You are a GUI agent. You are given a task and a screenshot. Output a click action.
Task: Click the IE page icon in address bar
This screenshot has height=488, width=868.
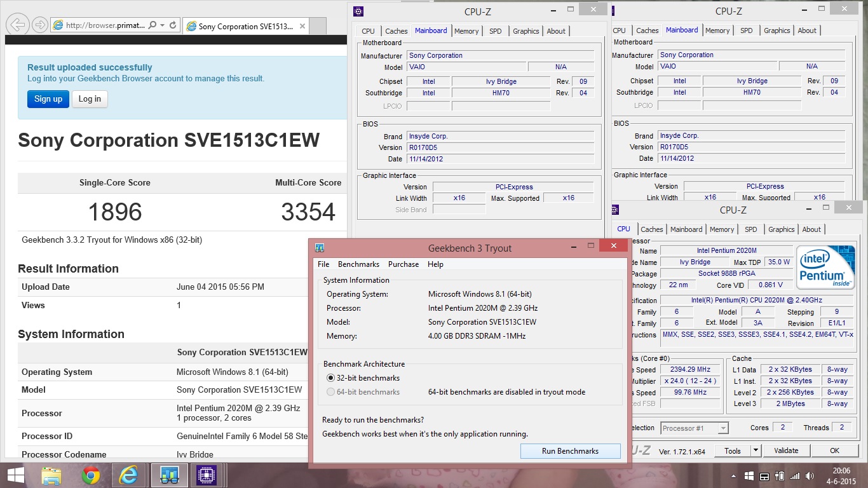click(x=58, y=25)
